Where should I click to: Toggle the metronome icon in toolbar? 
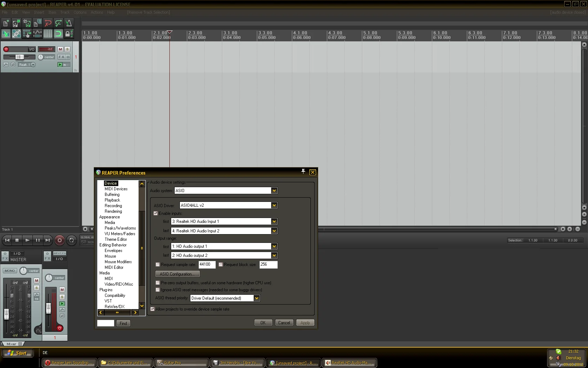pyautogui.click(x=69, y=23)
